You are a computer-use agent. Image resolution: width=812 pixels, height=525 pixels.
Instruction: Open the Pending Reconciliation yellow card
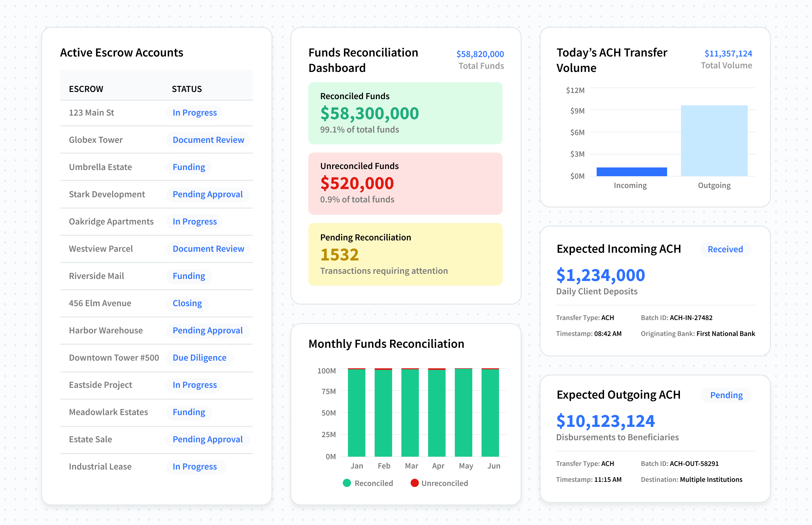coord(405,254)
